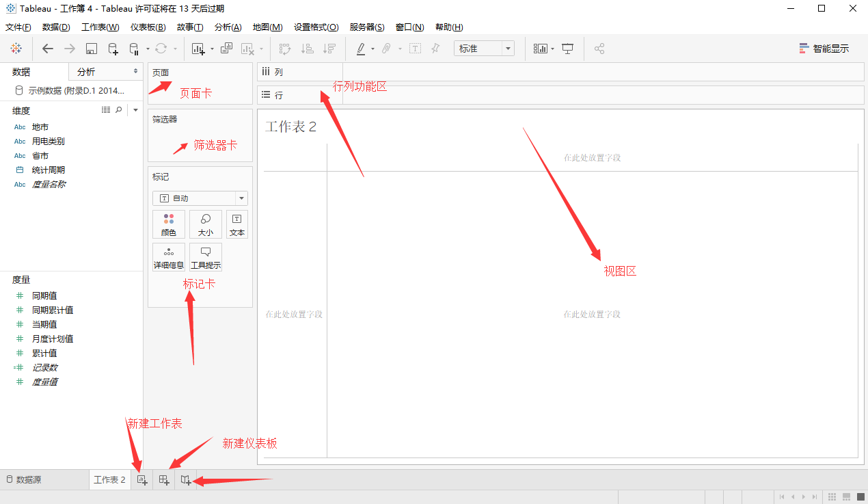Click show/hide cards toolbar icon
868x504 pixels.
coord(541,49)
